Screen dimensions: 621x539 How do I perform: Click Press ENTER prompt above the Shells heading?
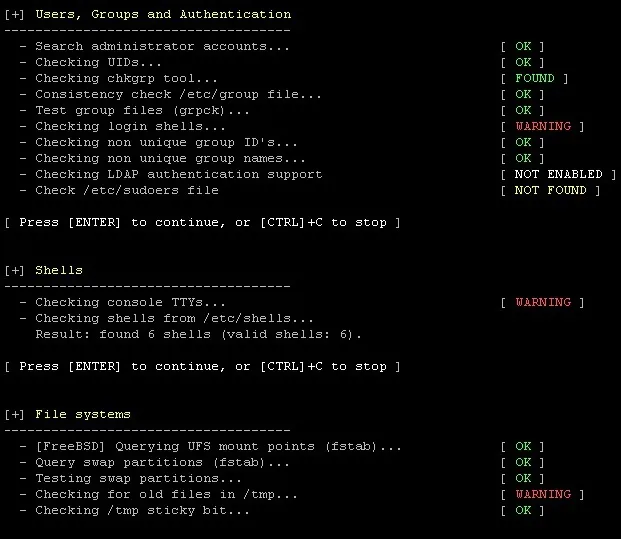pos(202,223)
